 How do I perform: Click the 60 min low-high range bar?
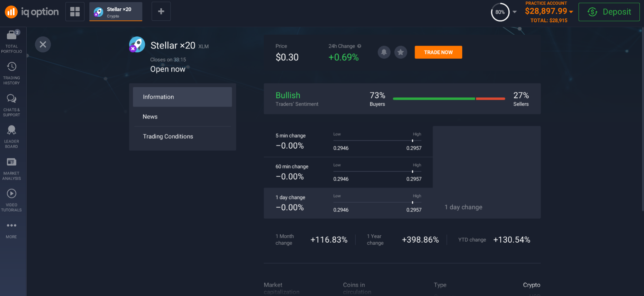click(377, 172)
